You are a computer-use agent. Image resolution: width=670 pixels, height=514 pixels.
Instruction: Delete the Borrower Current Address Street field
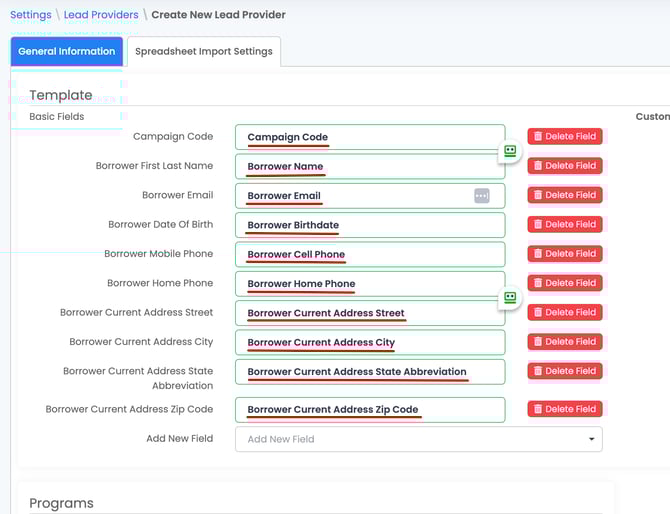click(x=565, y=313)
